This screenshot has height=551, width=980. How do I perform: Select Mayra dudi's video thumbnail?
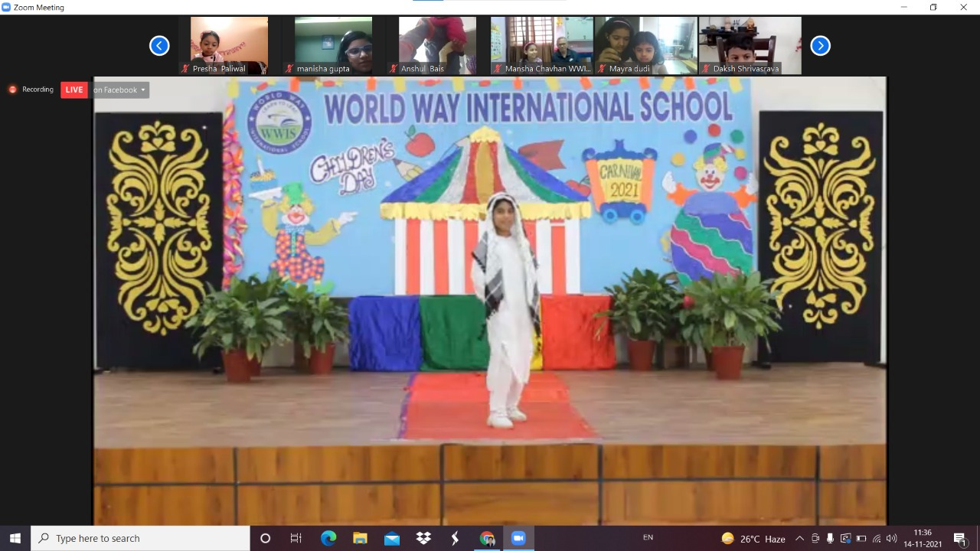645,46
